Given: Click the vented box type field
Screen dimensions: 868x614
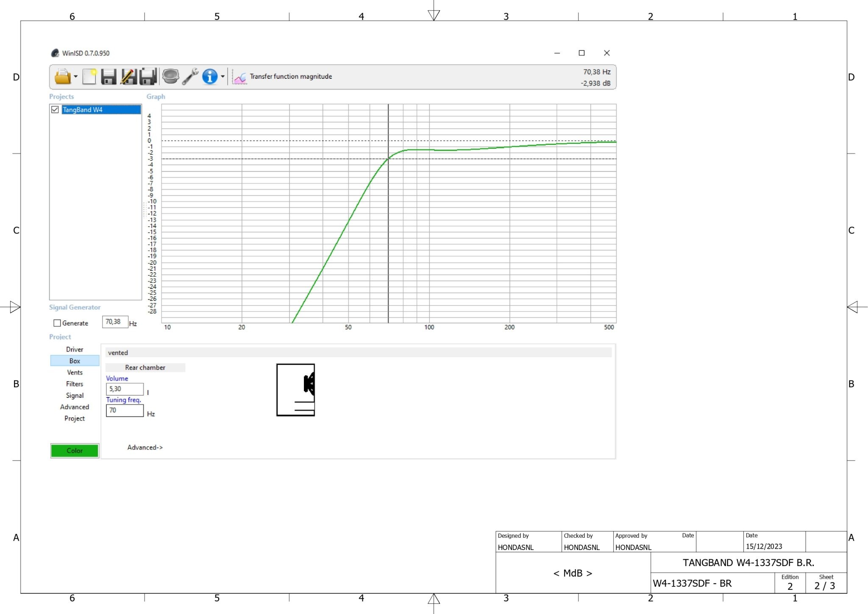Looking at the screenshot, I should click(358, 353).
